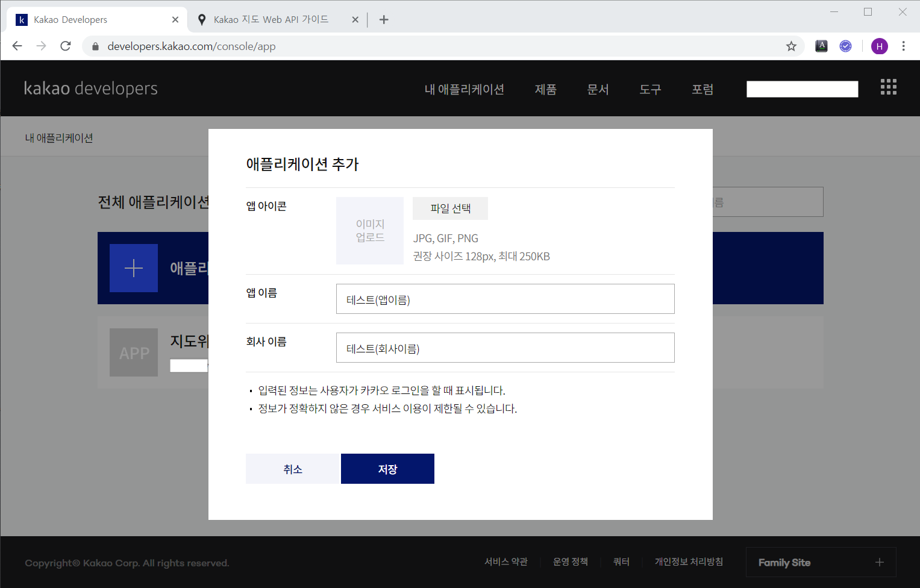Go back to previous page
Viewport: 920px width, 588px height.
17,46
